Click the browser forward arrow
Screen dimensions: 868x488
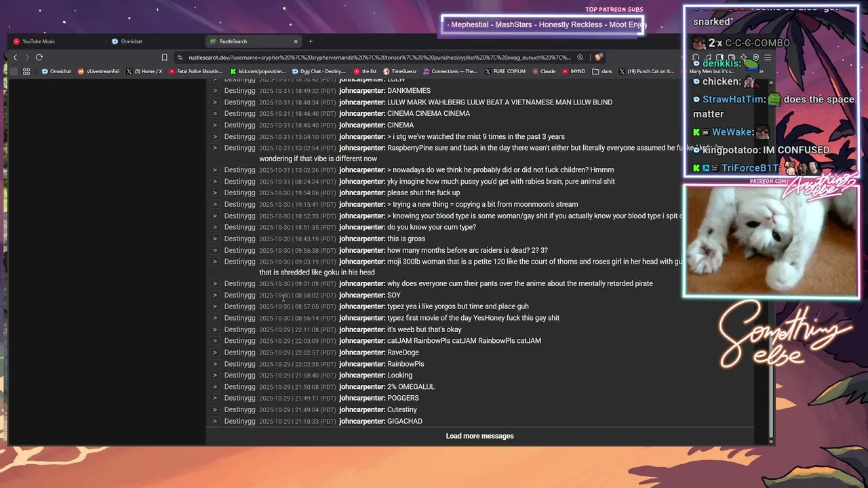[26, 58]
